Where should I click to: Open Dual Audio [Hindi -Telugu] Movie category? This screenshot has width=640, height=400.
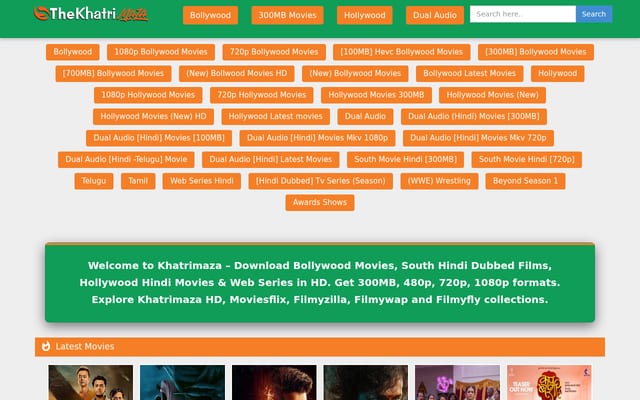point(126,160)
